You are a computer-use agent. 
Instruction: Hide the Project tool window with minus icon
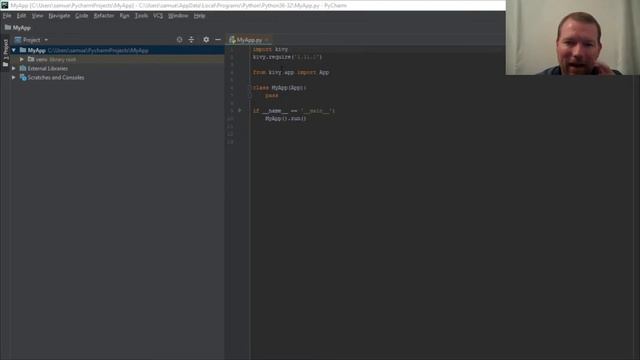[218, 40]
